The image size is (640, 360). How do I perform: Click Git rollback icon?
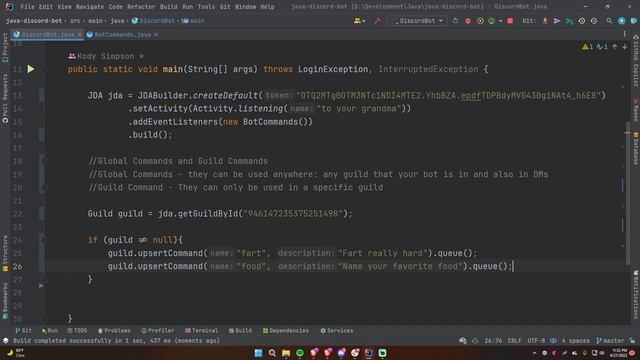594,21
